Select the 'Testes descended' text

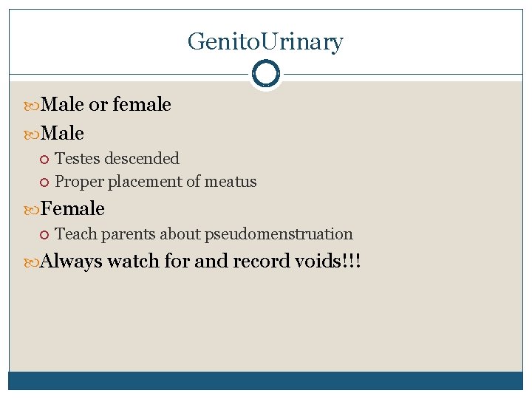coord(117,158)
